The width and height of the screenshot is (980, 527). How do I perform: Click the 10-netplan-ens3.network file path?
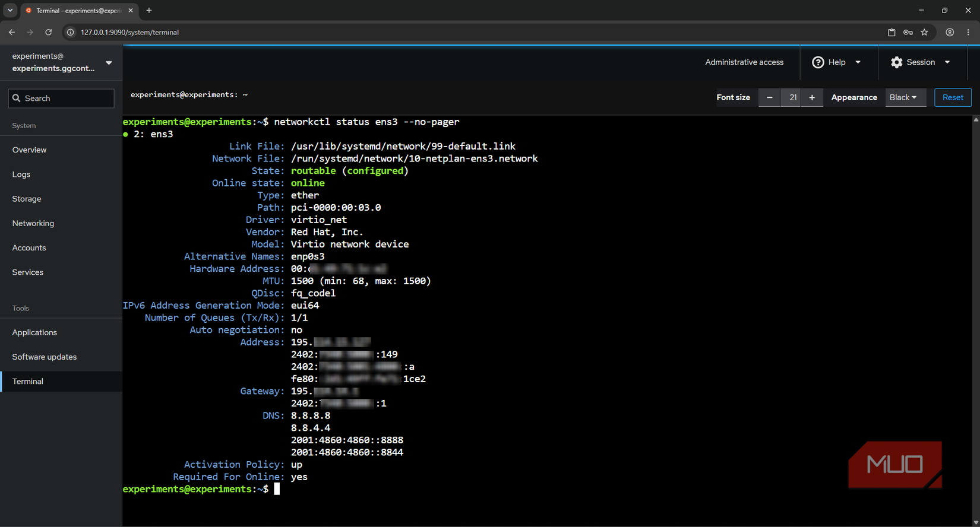414,158
